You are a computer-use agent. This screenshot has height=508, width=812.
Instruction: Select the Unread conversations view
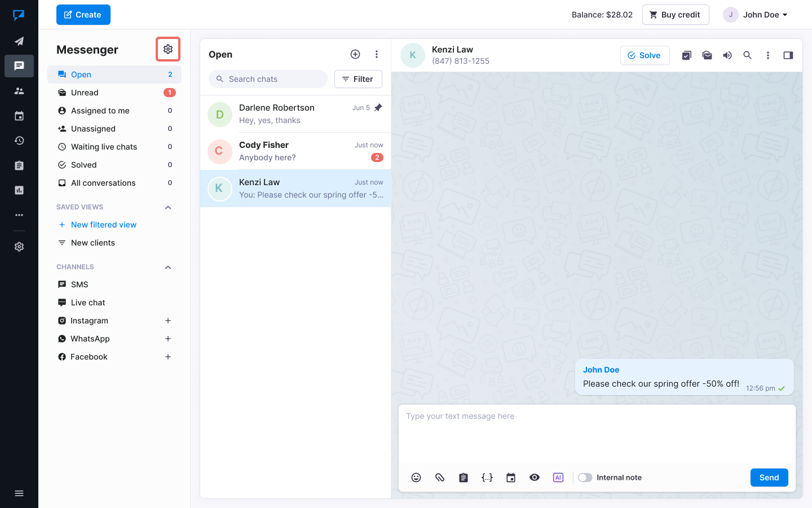85,93
